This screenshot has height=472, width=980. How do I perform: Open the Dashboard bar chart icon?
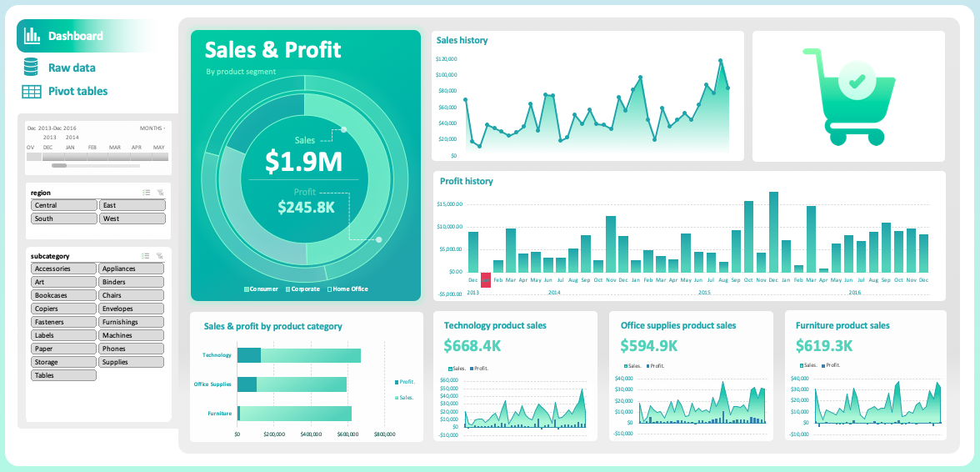[32, 36]
